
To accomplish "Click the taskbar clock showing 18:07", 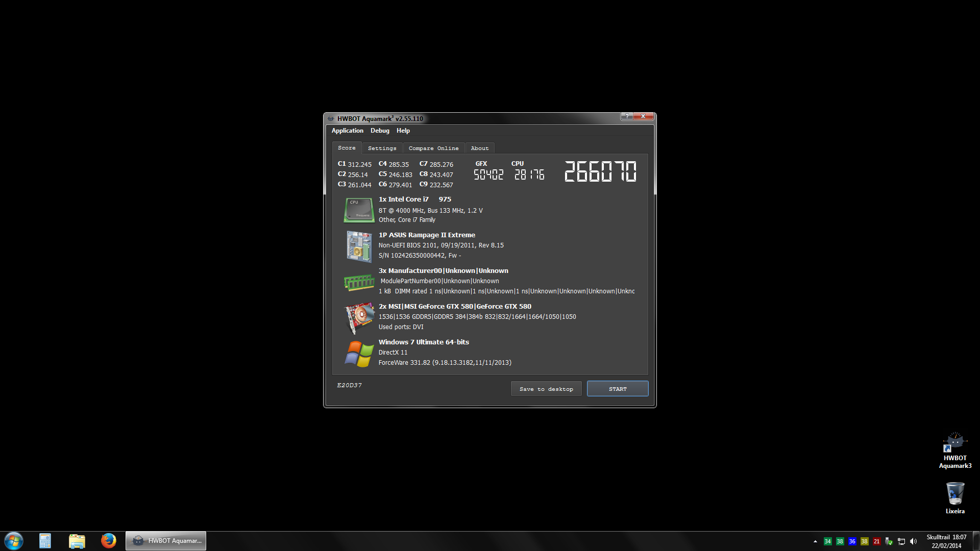I will point(946,541).
